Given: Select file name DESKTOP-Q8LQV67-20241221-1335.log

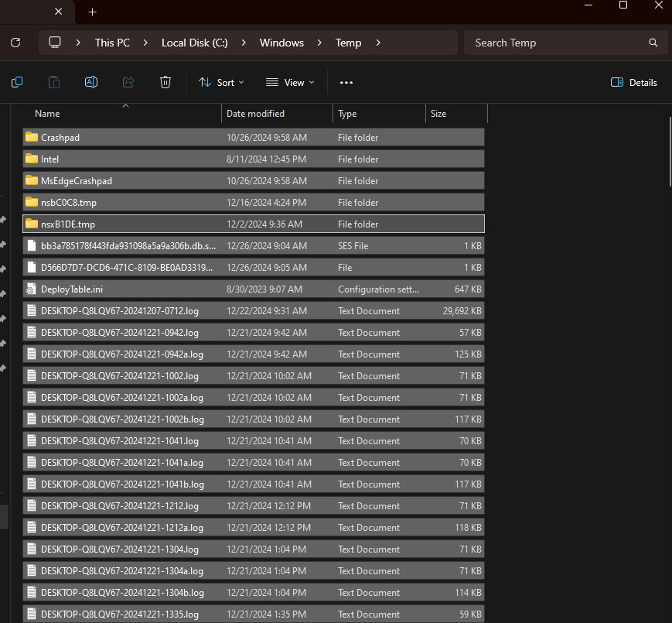Looking at the screenshot, I should tap(120, 614).
